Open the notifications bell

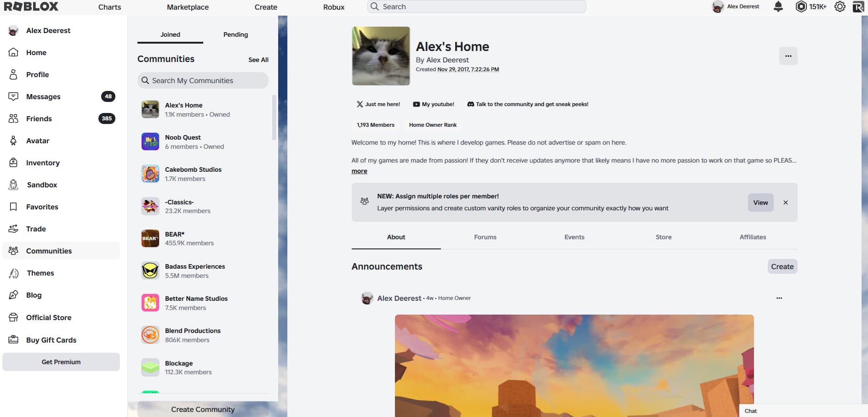pos(778,6)
